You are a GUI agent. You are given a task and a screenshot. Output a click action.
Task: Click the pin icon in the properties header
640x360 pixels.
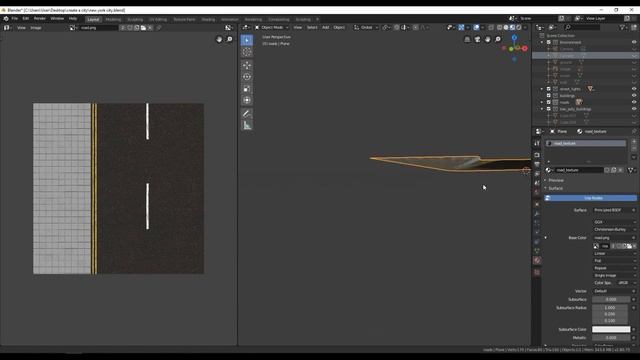634,131
